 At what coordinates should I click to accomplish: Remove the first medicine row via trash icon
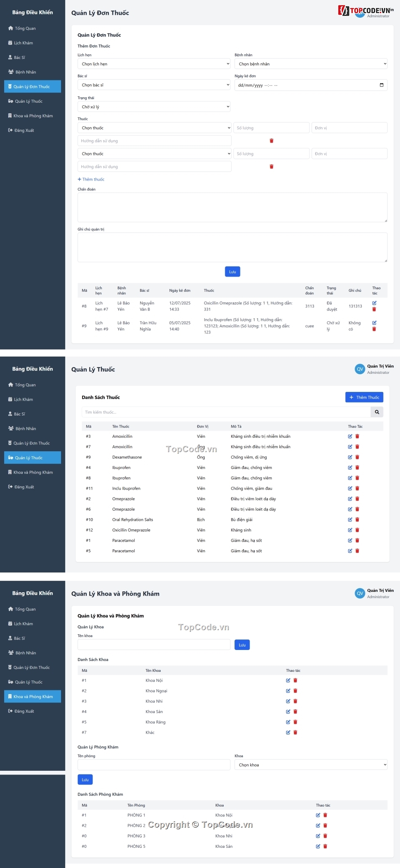click(271, 141)
